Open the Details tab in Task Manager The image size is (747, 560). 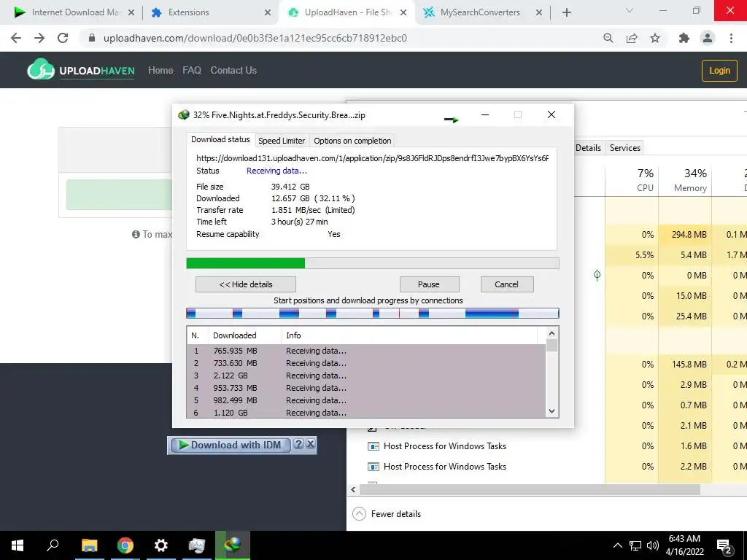pyautogui.click(x=589, y=147)
